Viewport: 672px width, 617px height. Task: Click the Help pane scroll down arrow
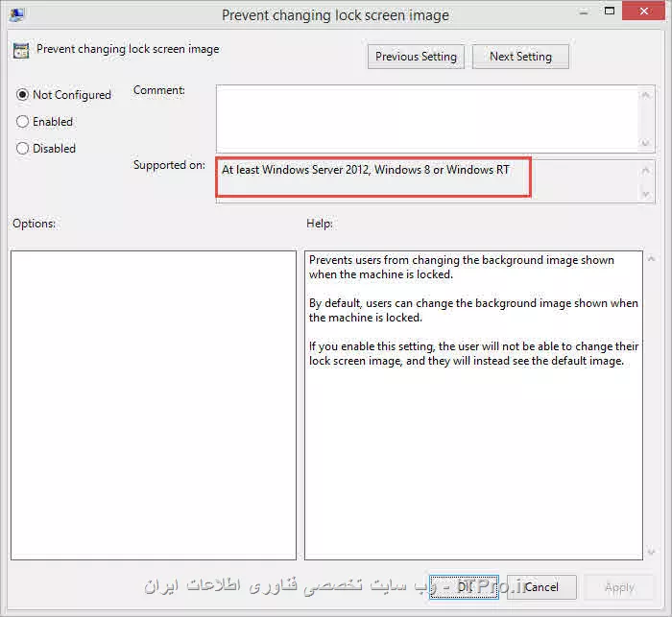[x=651, y=552]
